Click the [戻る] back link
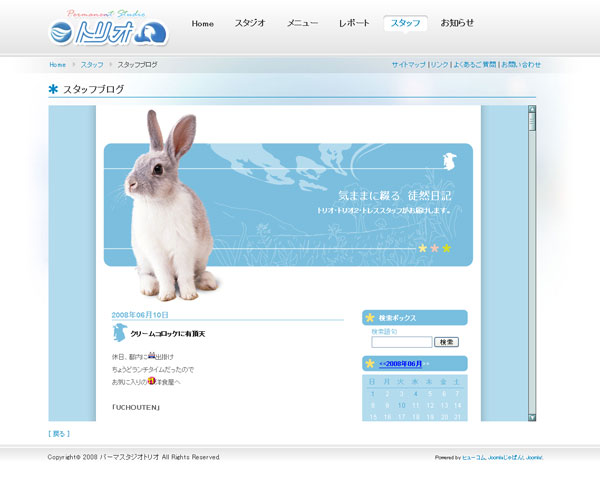Image resolution: width=600 pixels, height=483 pixels. point(59,434)
